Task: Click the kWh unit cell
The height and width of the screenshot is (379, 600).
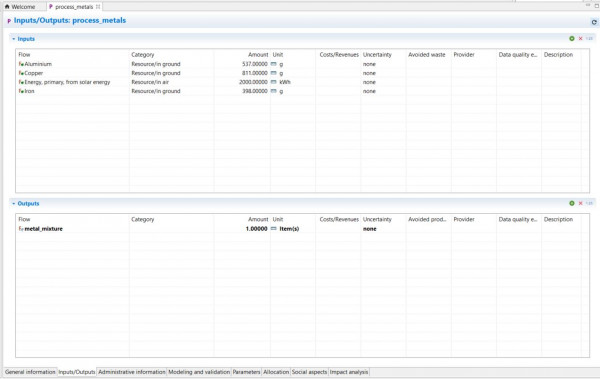Action: tap(285, 82)
